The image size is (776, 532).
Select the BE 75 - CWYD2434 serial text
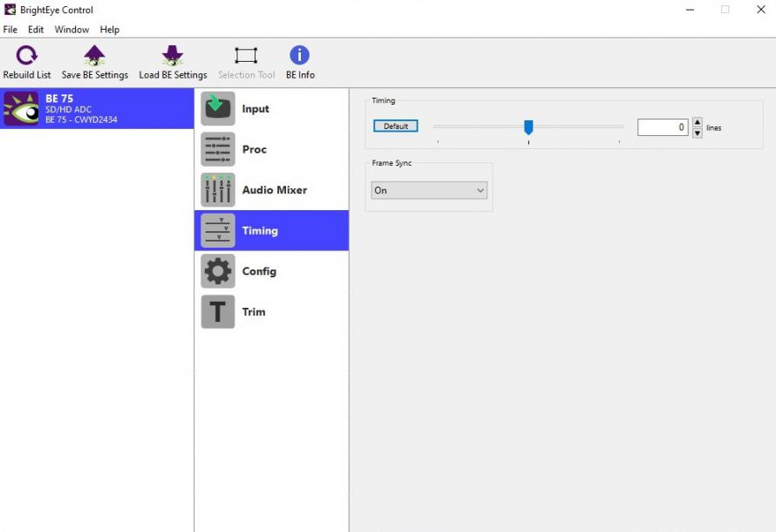[x=81, y=119]
